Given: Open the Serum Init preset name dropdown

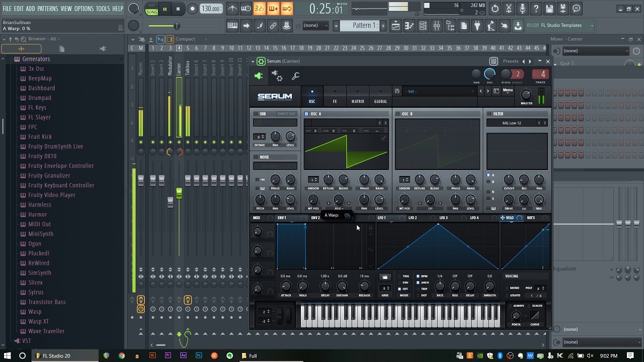Looking at the screenshot, I should (x=439, y=91).
